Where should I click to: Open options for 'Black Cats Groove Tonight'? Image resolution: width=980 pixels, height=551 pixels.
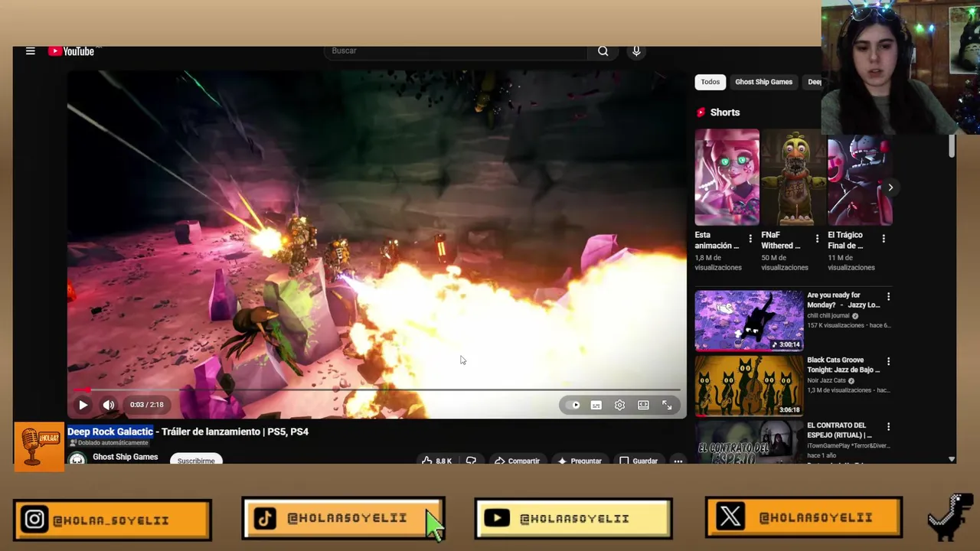pos(888,361)
